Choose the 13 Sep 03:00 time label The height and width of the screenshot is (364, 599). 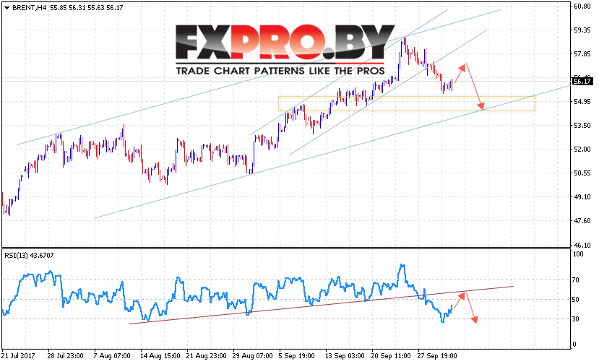(x=345, y=356)
